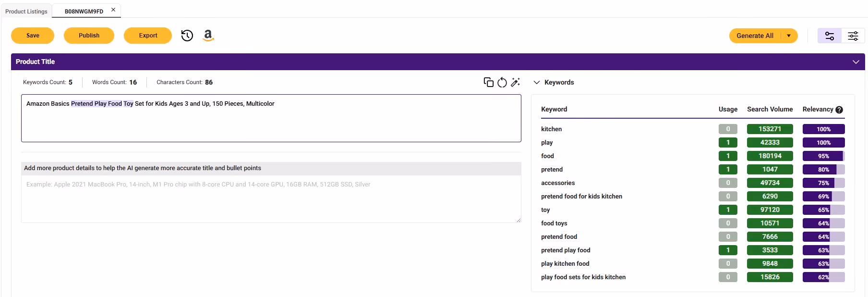Select 'pretend food for kids kitchen' keyword

click(x=581, y=197)
